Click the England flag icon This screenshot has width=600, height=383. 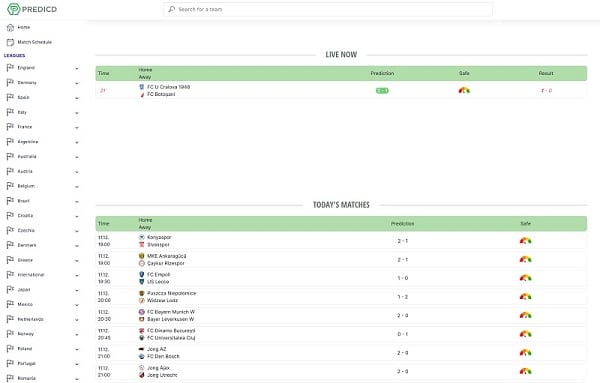tap(10, 68)
